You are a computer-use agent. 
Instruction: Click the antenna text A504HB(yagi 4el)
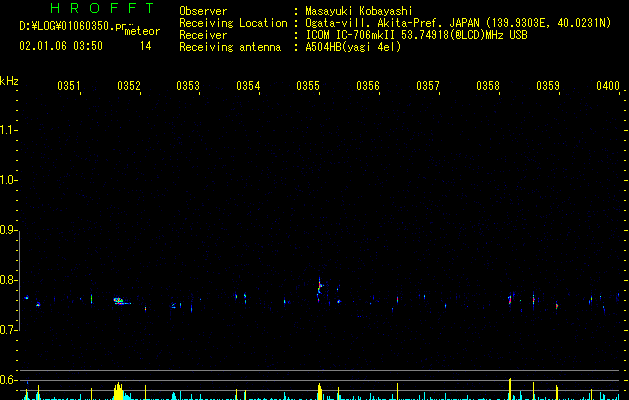pyautogui.click(x=353, y=47)
